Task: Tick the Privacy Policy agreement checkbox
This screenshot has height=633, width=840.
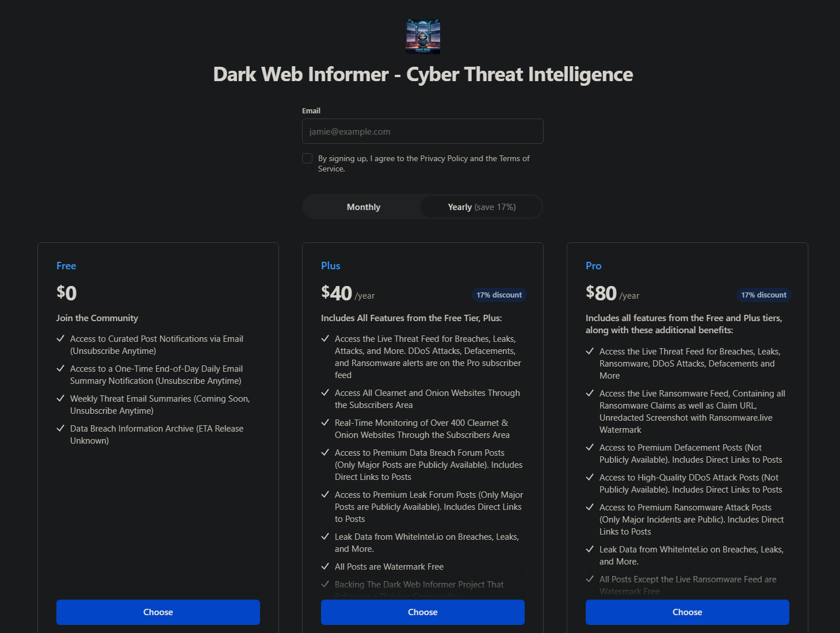Action: tap(307, 158)
